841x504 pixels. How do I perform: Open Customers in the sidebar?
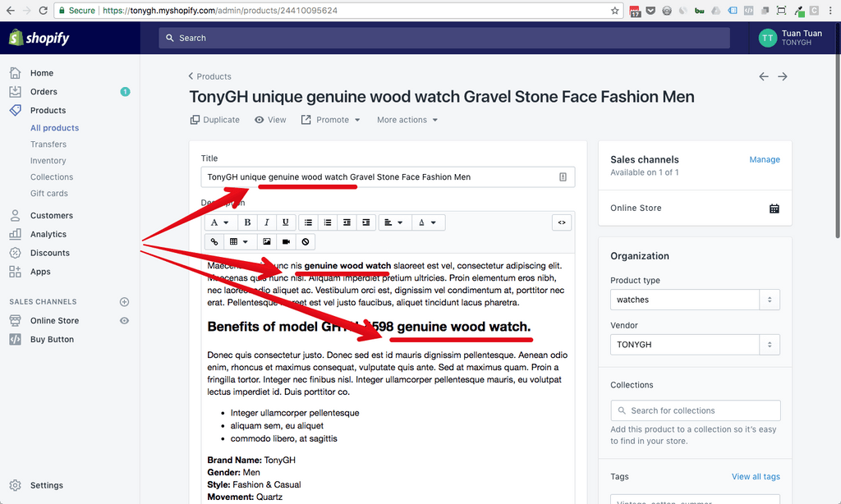tap(52, 216)
